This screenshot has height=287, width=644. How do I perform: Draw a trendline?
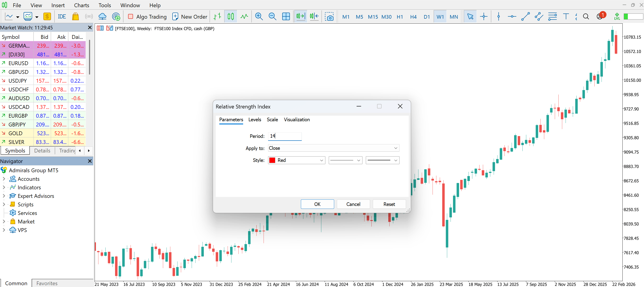point(526,17)
